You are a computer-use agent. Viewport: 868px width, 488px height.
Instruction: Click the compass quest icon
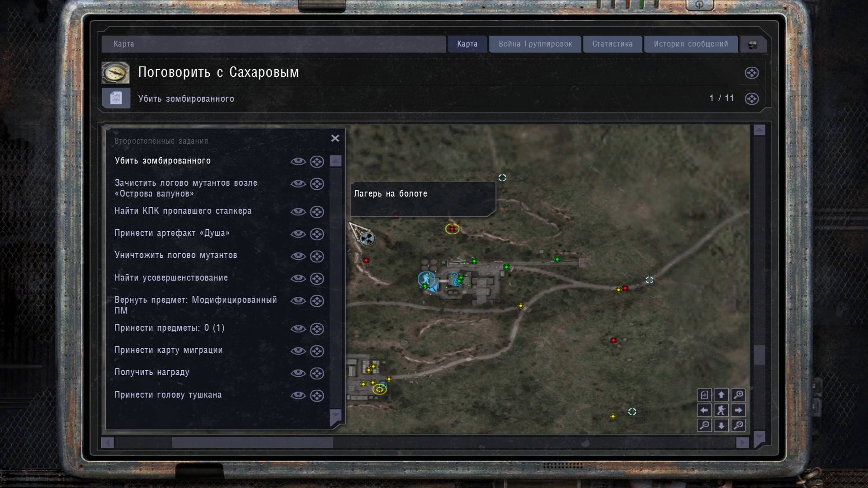click(116, 73)
